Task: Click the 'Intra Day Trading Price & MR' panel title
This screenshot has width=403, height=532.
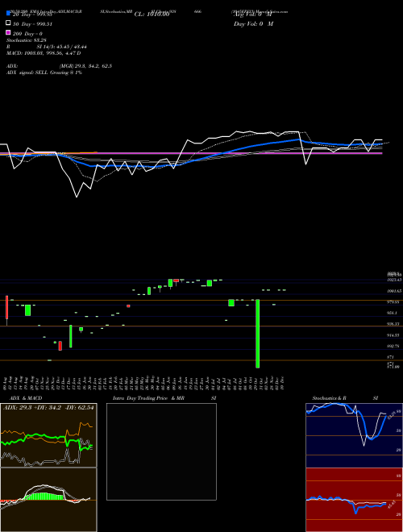Action: point(148,398)
